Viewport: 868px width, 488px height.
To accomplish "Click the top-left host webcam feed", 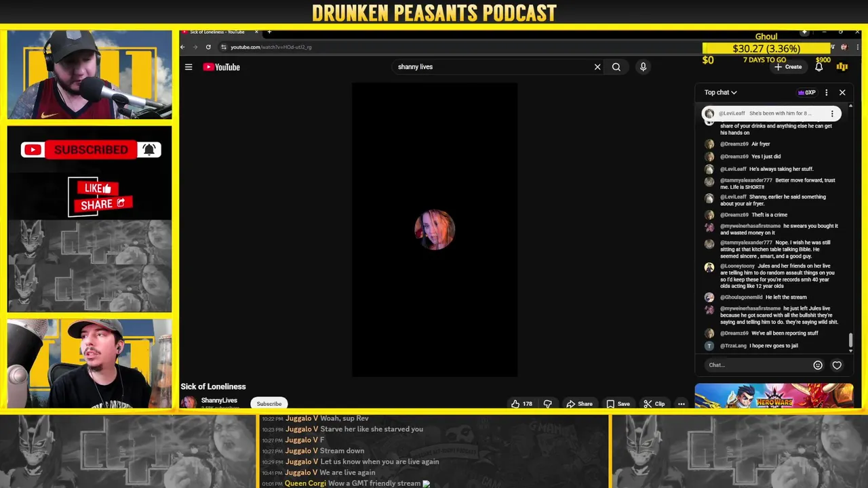I will (90, 75).
